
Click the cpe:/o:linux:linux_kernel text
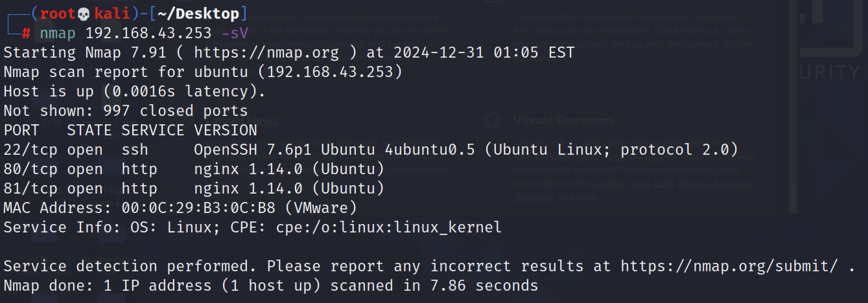(x=389, y=228)
